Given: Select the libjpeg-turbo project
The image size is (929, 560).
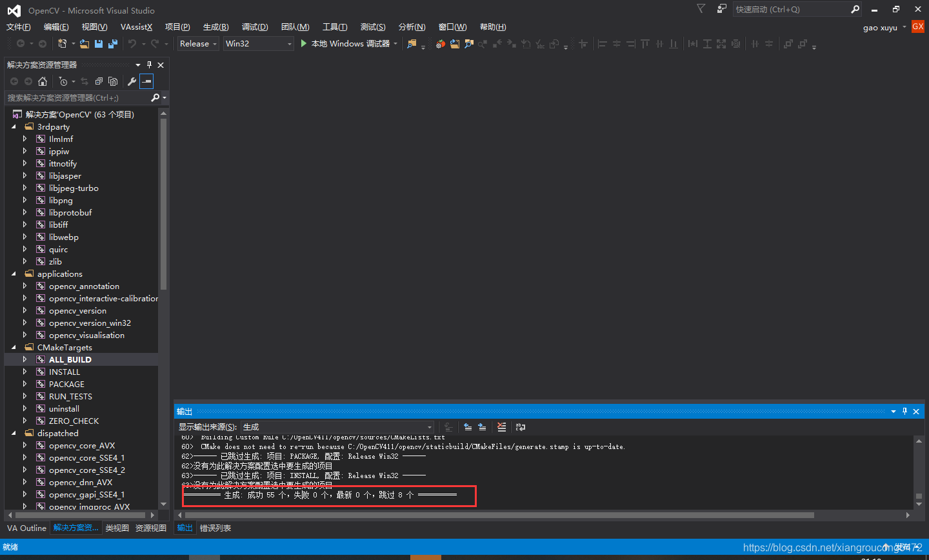Looking at the screenshot, I should pyautogui.click(x=74, y=188).
